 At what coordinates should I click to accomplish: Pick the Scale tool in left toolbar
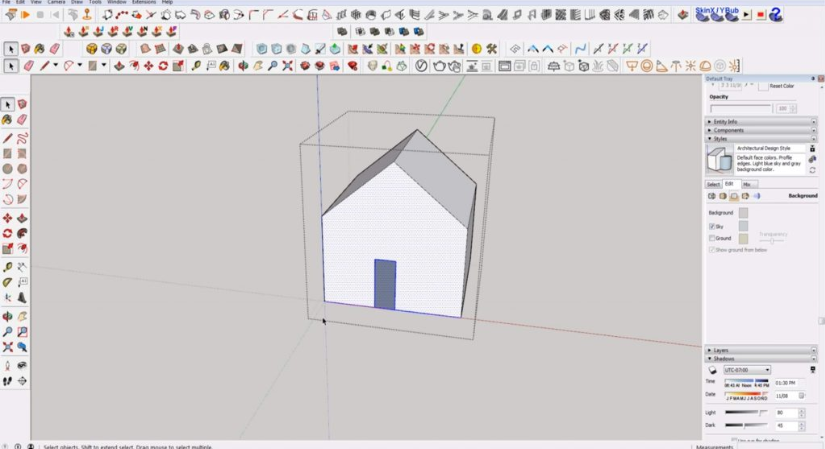[x=7, y=248]
